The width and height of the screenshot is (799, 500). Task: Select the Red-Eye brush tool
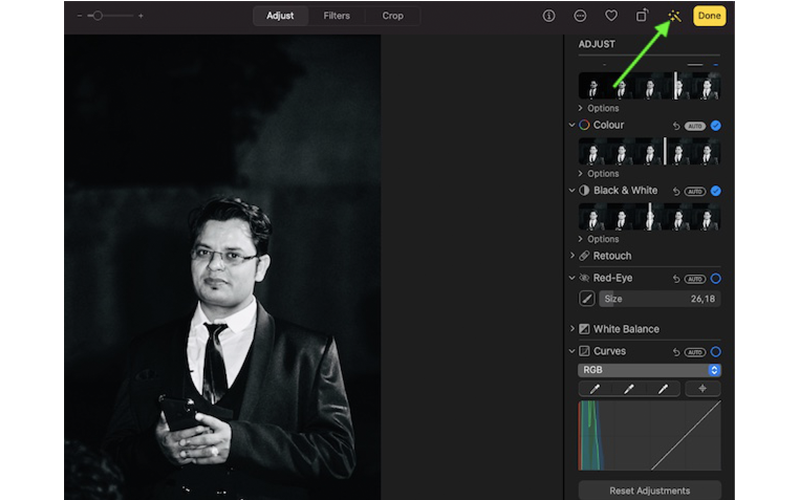coord(587,299)
